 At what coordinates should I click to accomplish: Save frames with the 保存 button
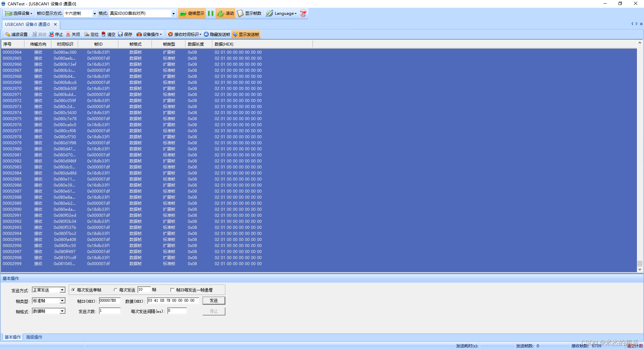pos(125,34)
